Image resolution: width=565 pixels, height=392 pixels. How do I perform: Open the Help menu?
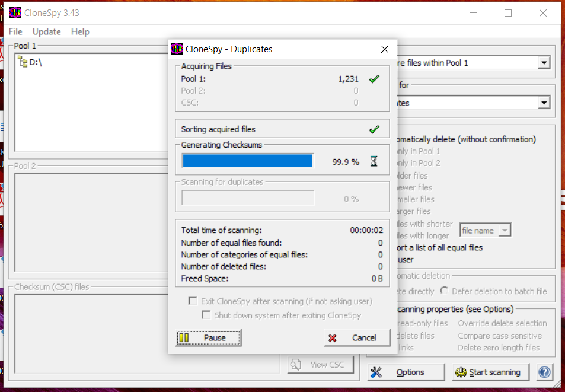[80, 31]
